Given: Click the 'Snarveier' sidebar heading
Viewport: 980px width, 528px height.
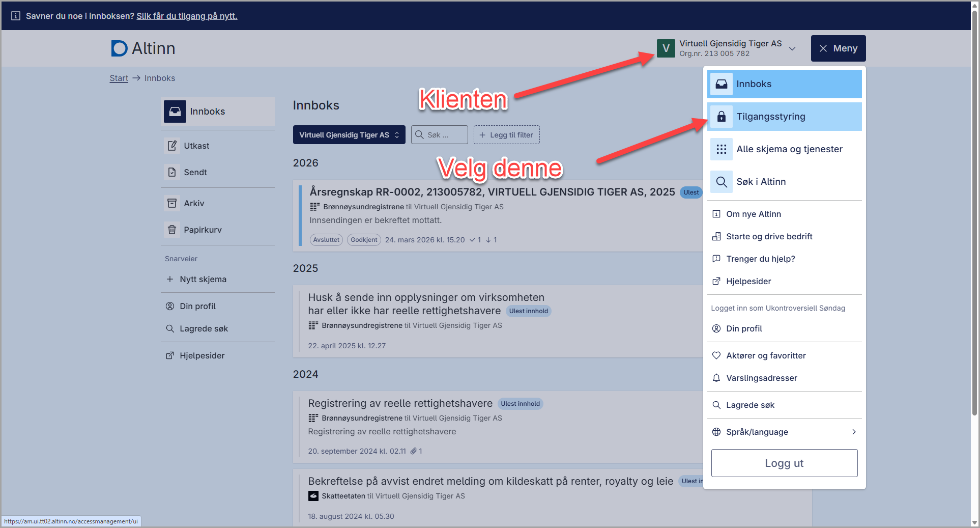Looking at the screenshot, I should tap(181, 259).
